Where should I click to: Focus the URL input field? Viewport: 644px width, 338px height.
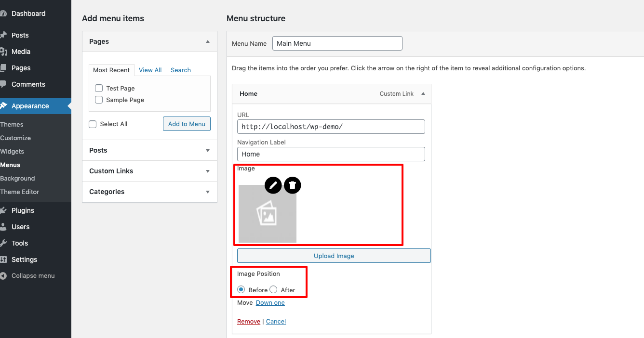331,127
